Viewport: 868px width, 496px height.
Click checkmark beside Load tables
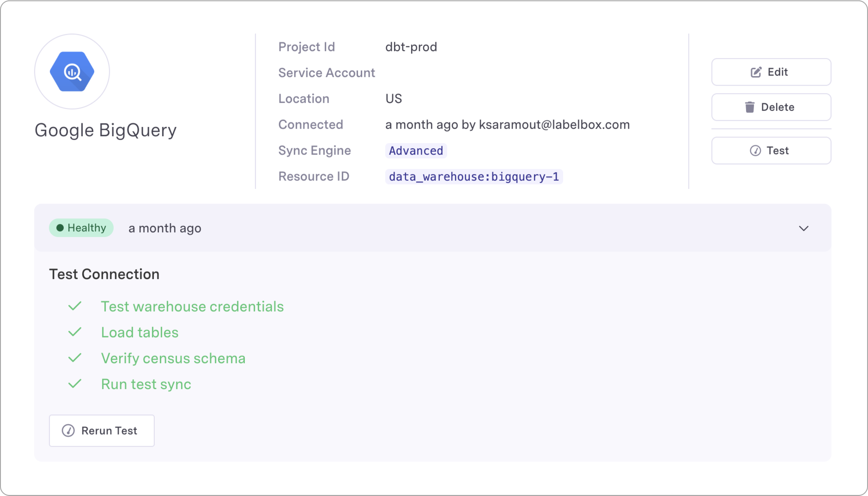point(75,332)
